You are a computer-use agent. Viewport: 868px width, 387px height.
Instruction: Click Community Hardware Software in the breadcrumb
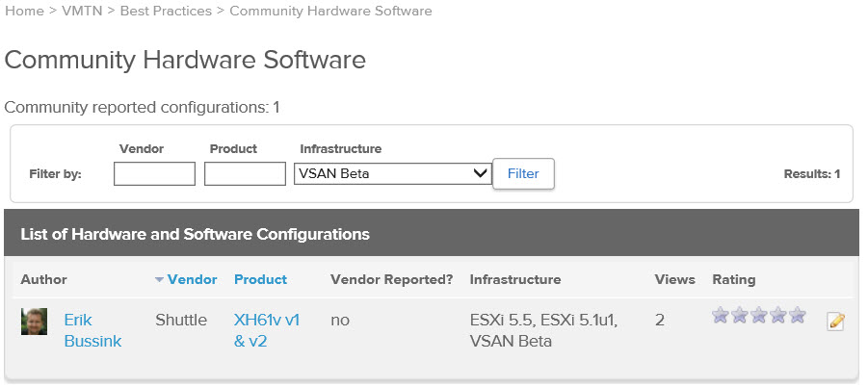point(330,11)
